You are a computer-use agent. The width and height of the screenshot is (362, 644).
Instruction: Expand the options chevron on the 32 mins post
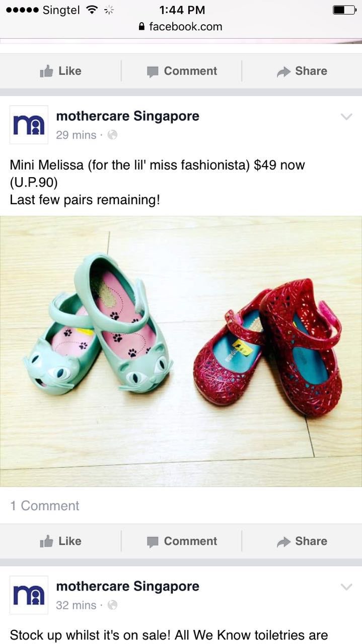346,587
